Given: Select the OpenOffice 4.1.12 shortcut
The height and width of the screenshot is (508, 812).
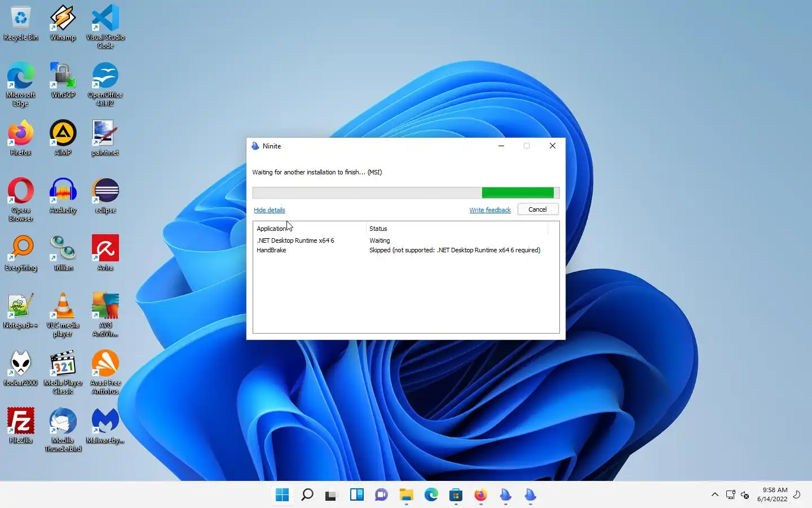Looking at the screenshot, I should click(x=105, y=85).
